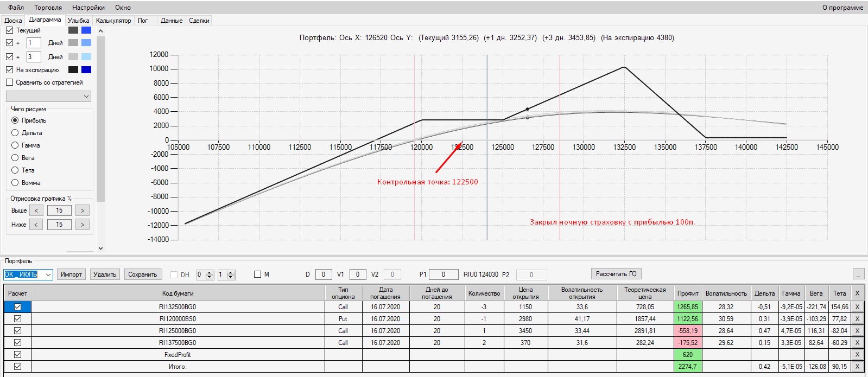Select Дельта radio button
Viewport: 868px width, 377px height.
coord(15,133)
